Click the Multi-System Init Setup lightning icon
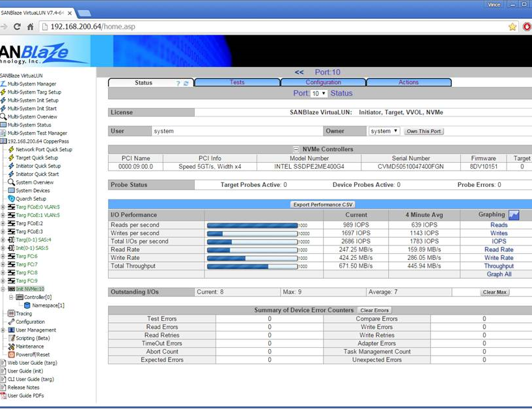 coord(3,100)
